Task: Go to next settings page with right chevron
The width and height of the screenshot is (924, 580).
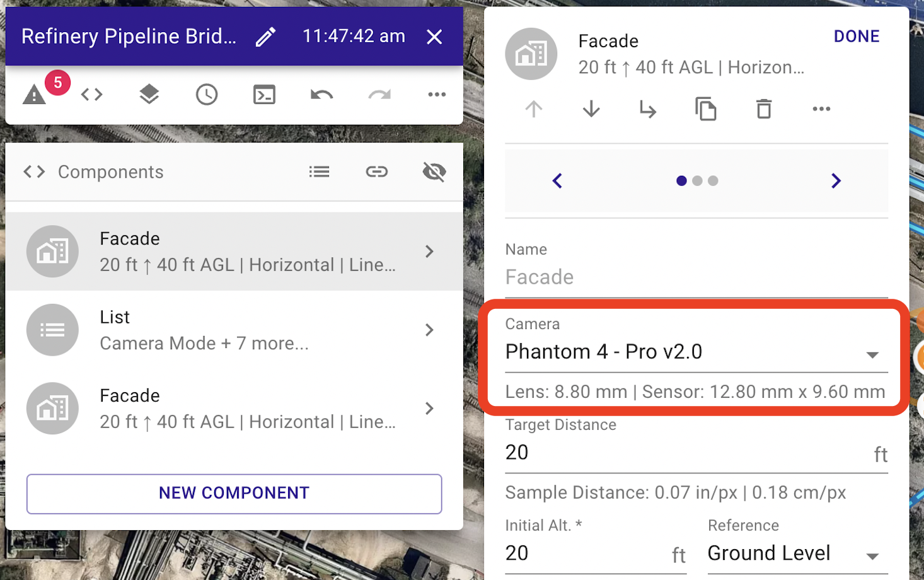Action: click(x=836, y=181)
